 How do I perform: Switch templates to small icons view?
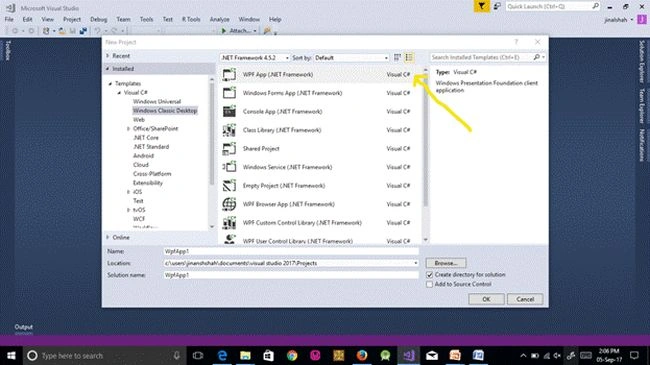(x=397, y=58)
